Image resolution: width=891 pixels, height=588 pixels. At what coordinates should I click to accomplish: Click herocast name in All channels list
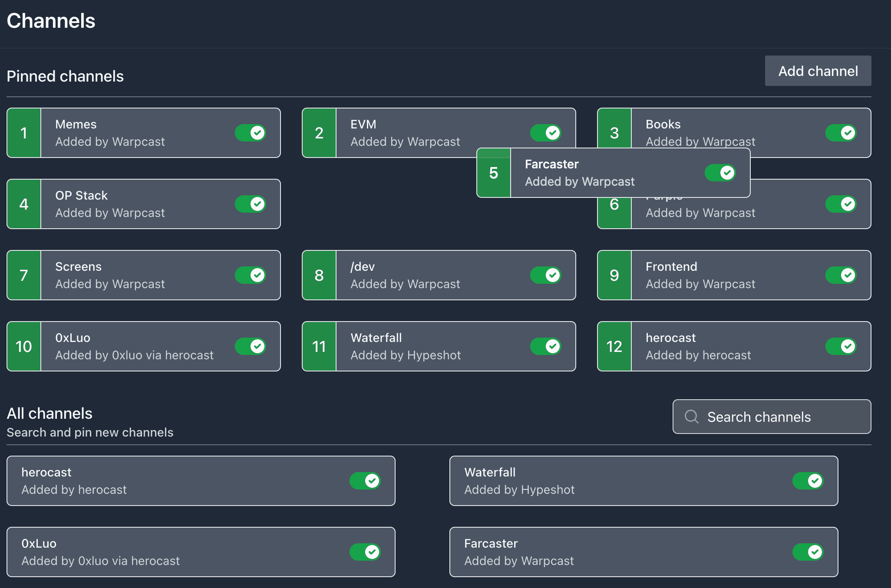[x=46, y=472]
